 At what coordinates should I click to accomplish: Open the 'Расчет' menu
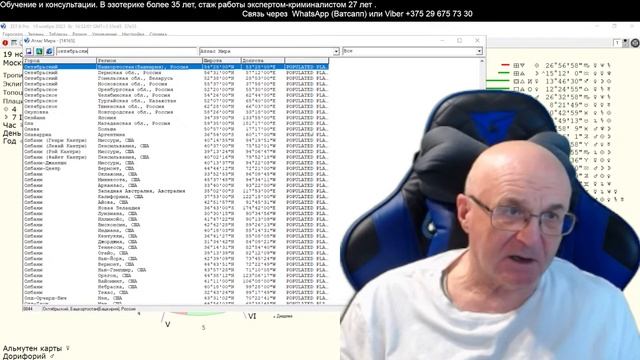tap(80, 34)
